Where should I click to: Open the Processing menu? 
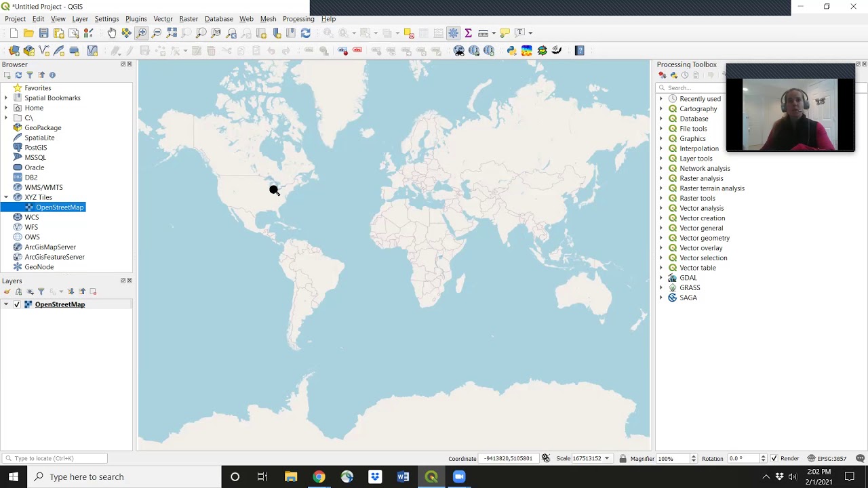tap(298, 19)
